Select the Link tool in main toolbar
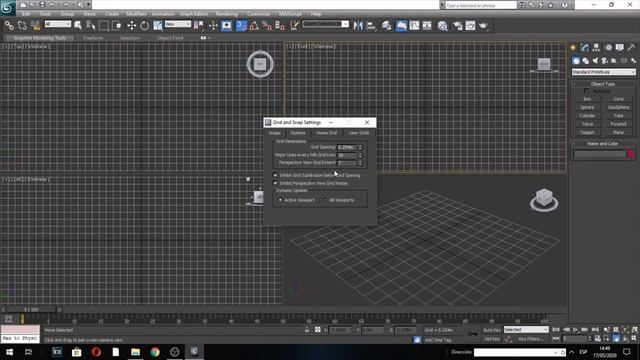640x360 pixels. pyautogui.click(x=9, y=26)
